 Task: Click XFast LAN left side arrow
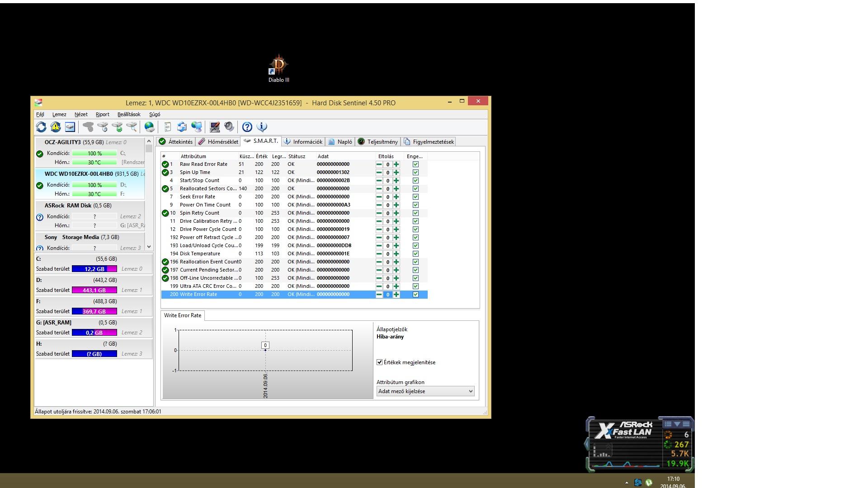pos(587,444)
